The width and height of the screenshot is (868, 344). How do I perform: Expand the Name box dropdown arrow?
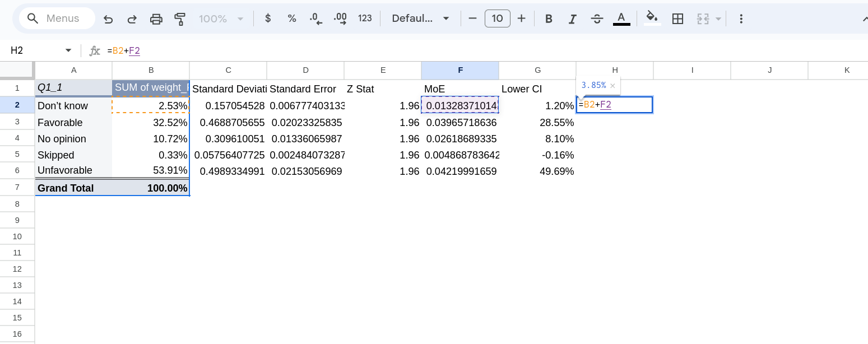coord(68,50)
